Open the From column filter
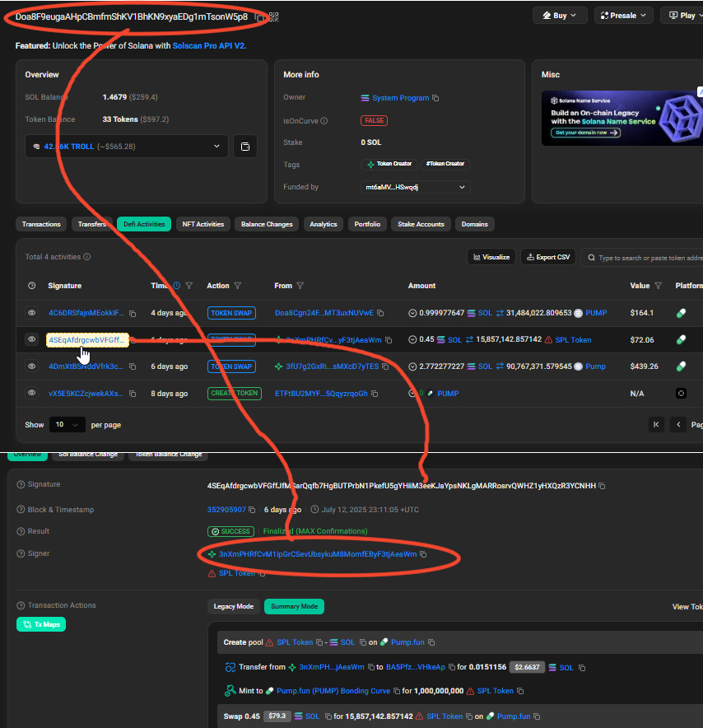This screenshot has width=703, height=728. coord(300,286)
